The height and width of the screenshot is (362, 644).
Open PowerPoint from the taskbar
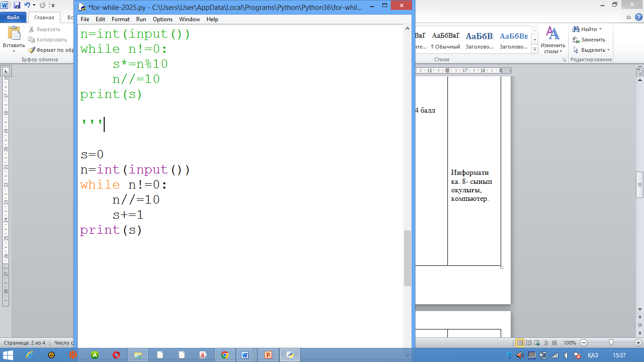(268, 355)
